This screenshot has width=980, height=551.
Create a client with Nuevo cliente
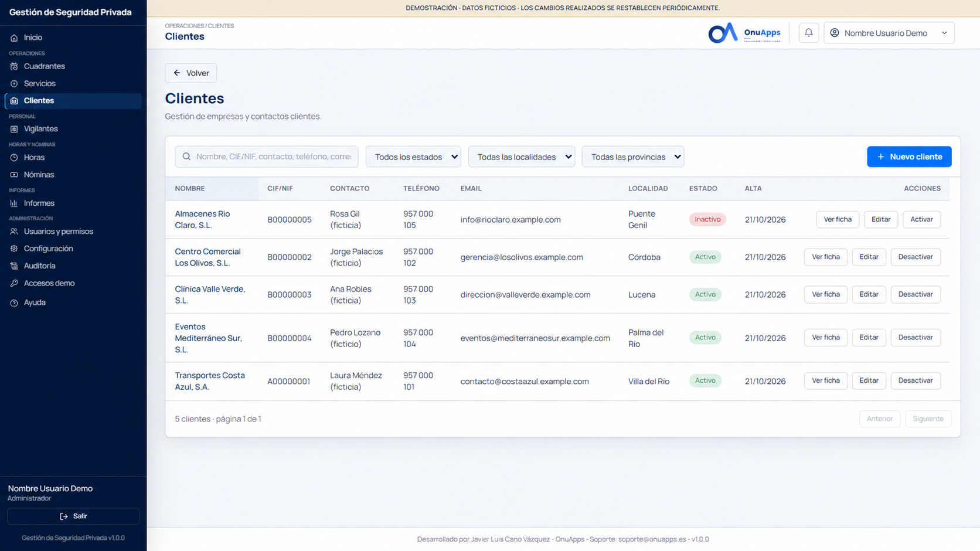909,157
